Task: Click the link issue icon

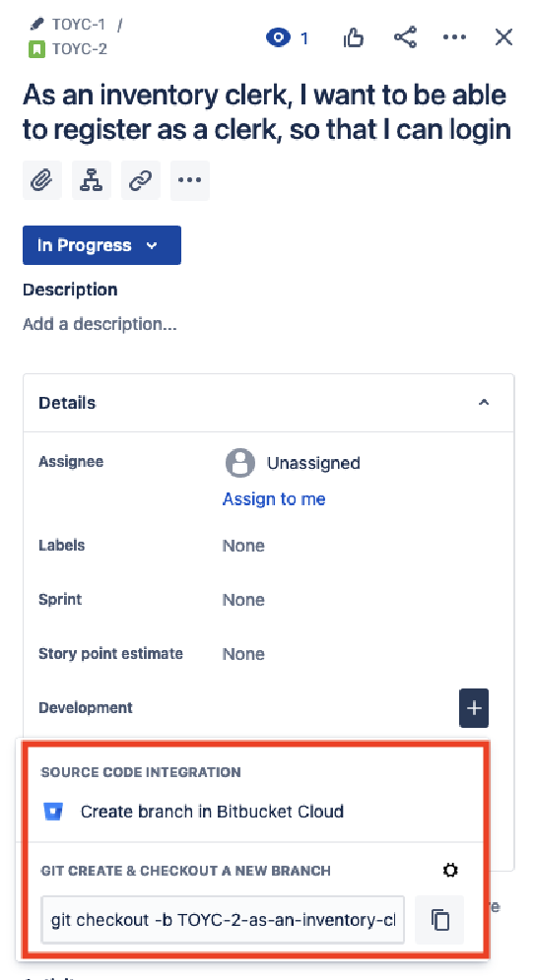Action: (x=141, y=180)
